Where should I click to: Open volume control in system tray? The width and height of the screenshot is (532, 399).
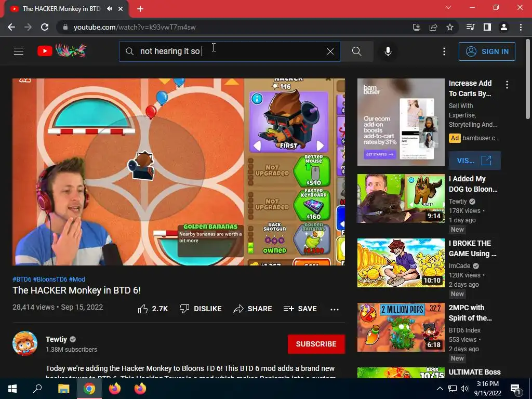tap(464, 389)
